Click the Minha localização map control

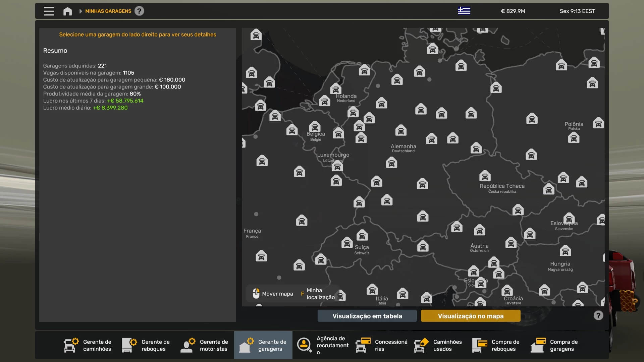pyautogui.click(x=320, y=294)
